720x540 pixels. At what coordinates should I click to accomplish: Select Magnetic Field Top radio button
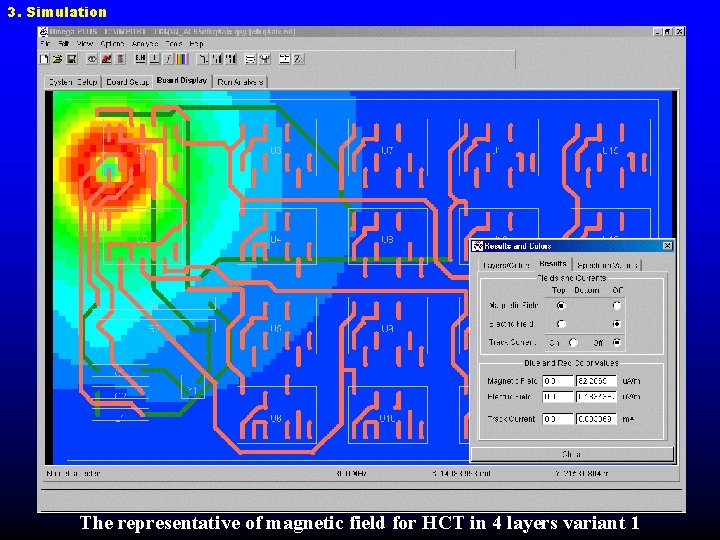click(x=561, y=305)
